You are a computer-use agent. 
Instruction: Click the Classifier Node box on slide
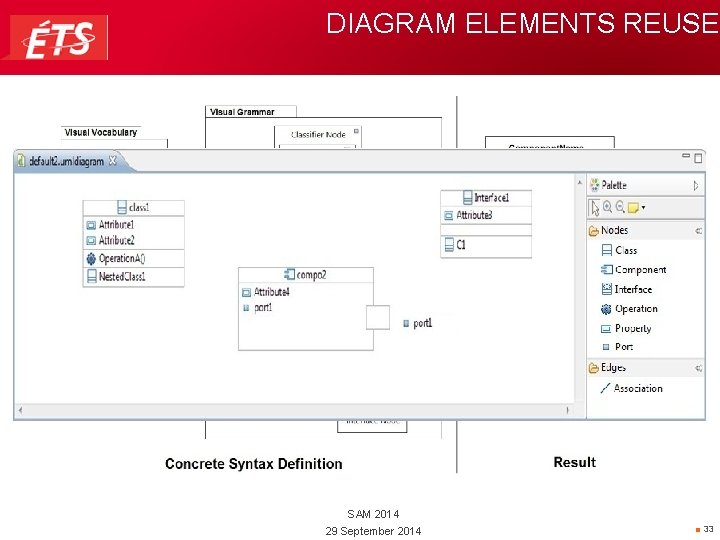(x=318, y=136)
